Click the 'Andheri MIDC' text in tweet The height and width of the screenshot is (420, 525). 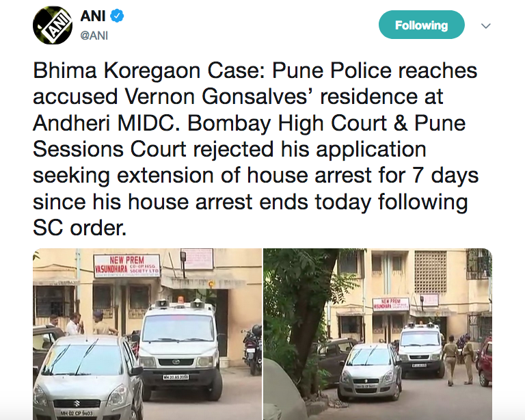click(x=104, y=123)
